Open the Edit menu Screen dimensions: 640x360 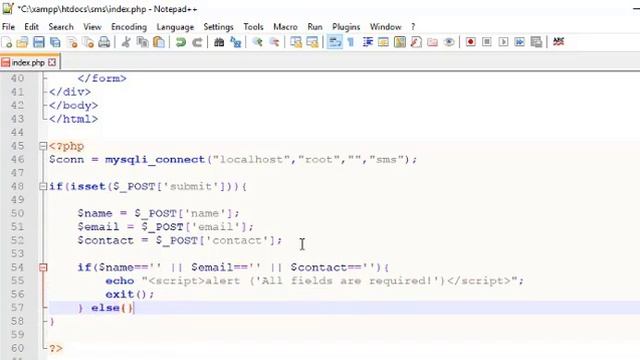click(x=31, y=27)
